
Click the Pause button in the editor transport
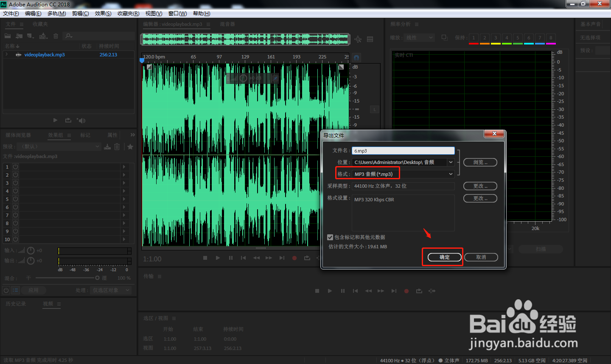(230, 258)
